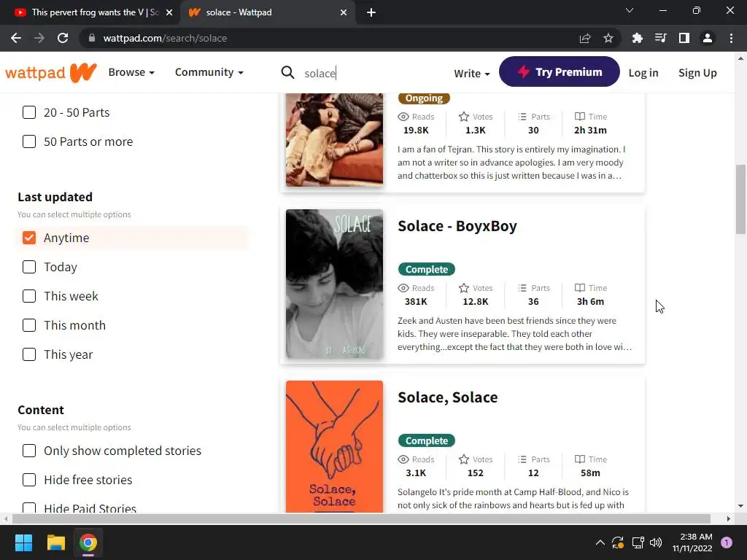Check the This week filter
747x560 pixels.
tap(29, 296)
